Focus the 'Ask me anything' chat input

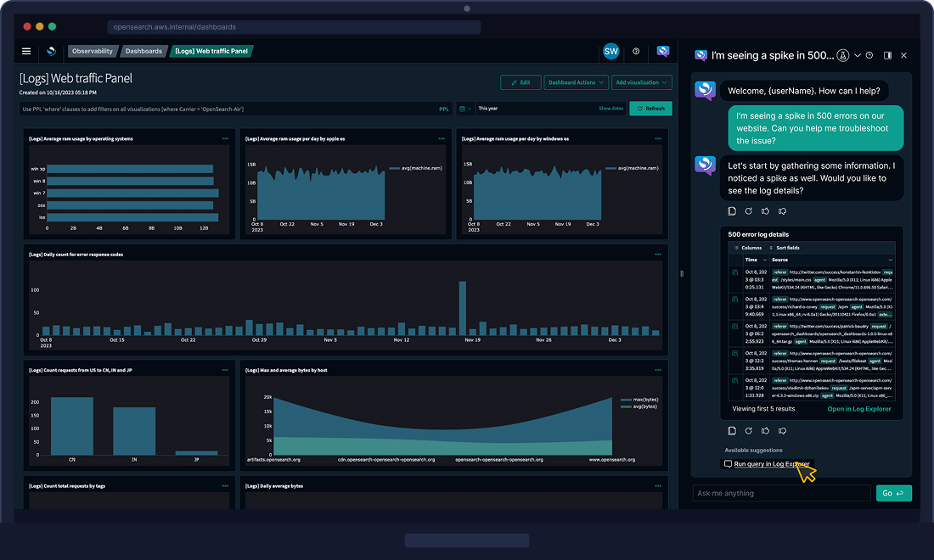(x=781, y=493)
